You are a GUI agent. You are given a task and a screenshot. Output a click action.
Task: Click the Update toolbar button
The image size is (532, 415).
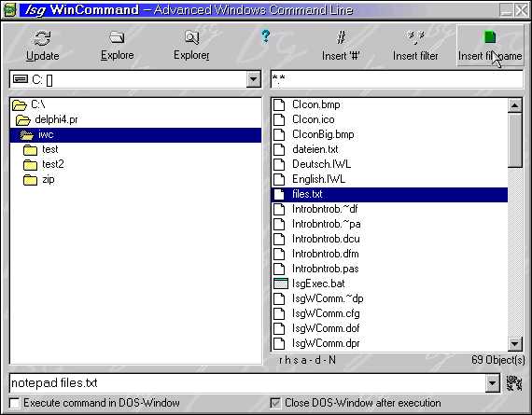coord(42,46)
